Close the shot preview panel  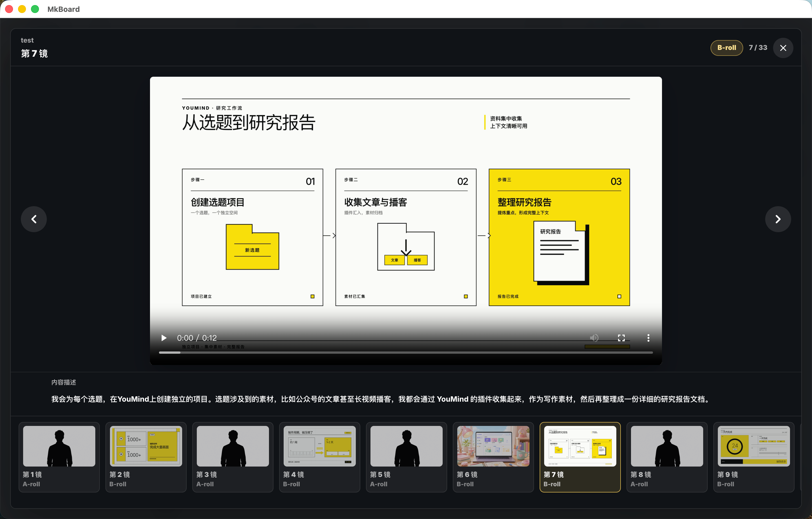(783, 48)
